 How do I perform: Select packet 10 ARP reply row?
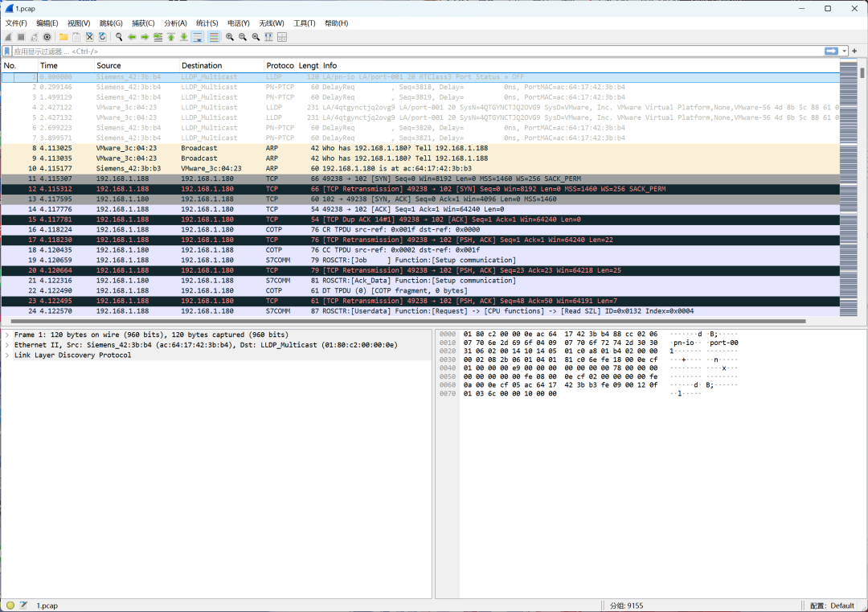click(420, 168)
